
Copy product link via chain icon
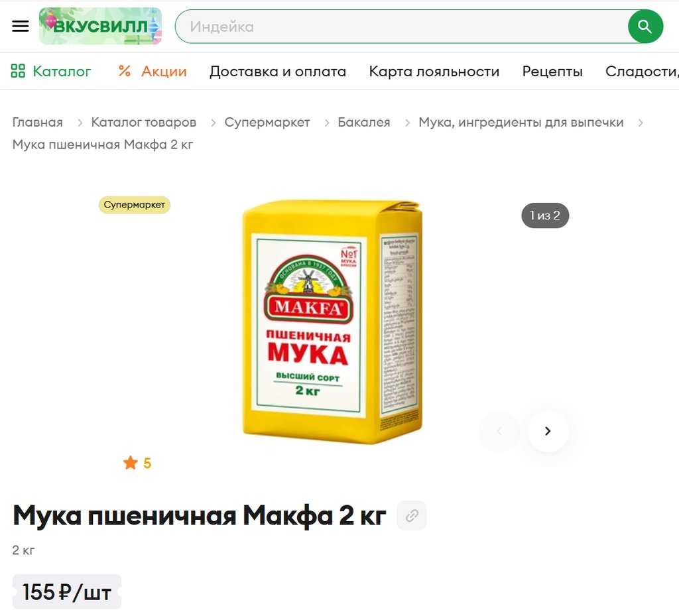(x=411, y=515)
